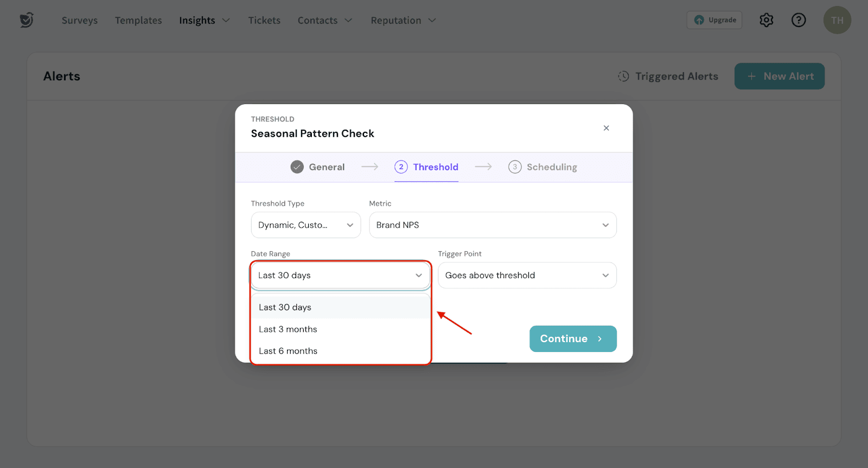Switch to the Threshold step tab
Image resolution: width=868 pixels, height=468 pixels.
tap(426, 167)
